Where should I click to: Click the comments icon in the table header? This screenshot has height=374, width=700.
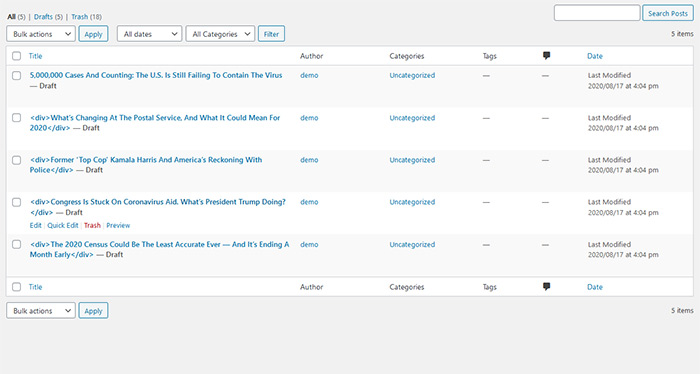click(546, 56)
